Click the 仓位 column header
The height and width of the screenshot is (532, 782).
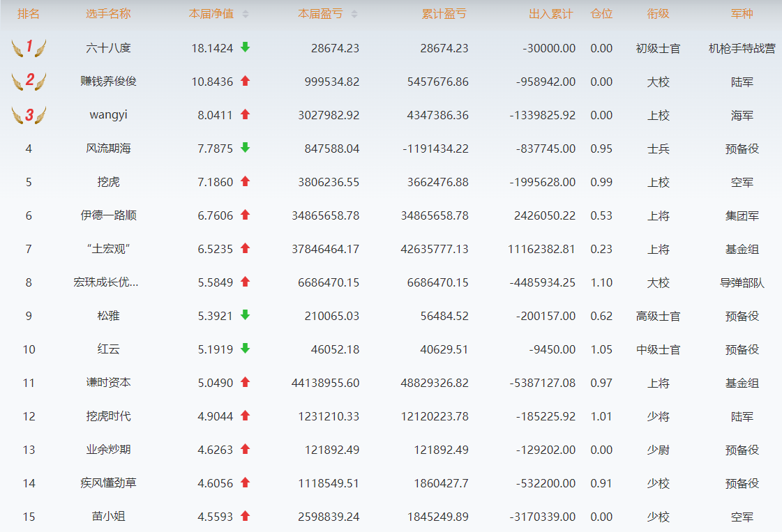(x=601, y=14)
